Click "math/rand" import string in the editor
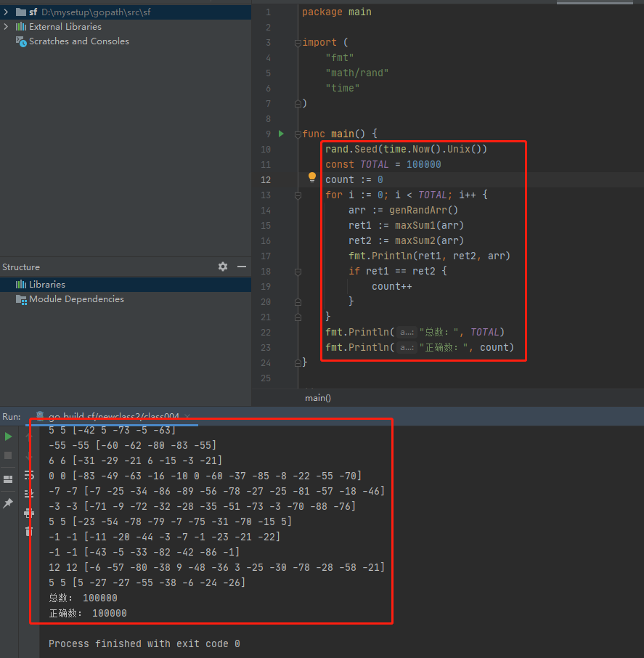This screenshot has width=644, height=658. (357, 73)
